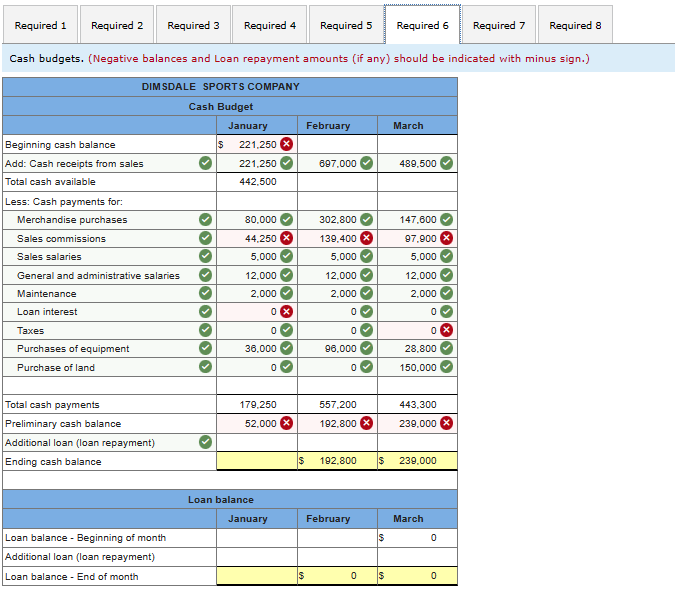Viewport: 675px width, 593px height.
Task: Click green check on Add: Cash receipts label
Action: (205, 163)
